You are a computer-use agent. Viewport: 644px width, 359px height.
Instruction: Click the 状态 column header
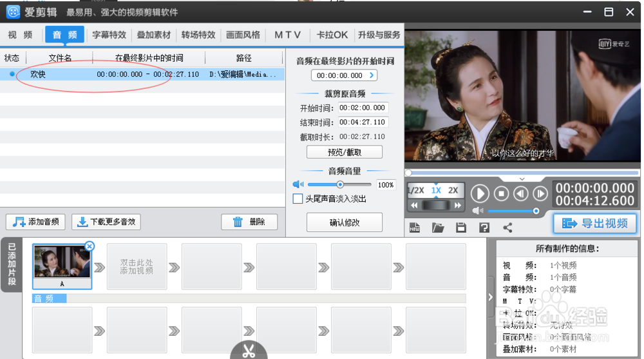[x=12, y=58]
